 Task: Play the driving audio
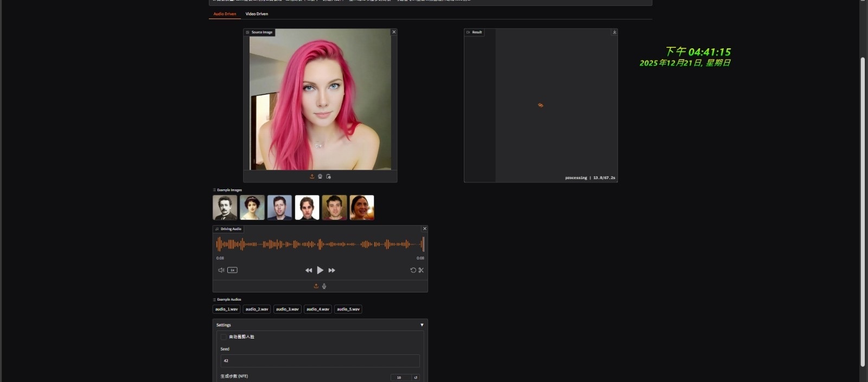(x=320, y=270)
